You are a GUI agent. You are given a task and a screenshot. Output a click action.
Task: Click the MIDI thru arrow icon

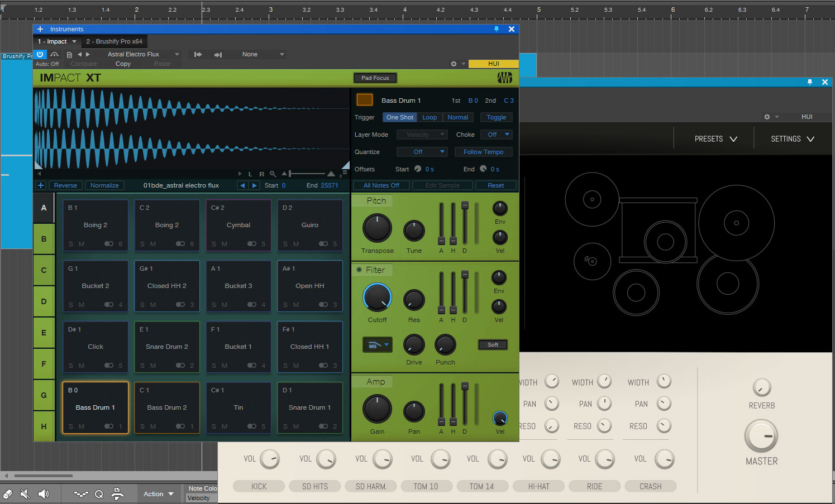pyautogui.click(x=218, y=55)
